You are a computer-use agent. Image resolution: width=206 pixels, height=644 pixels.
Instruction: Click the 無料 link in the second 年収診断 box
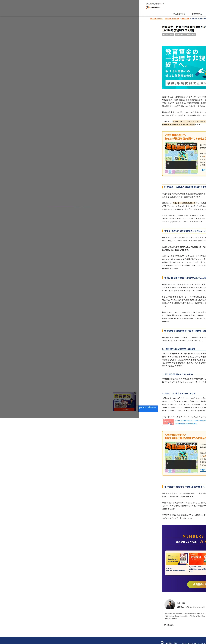(203, 470)
